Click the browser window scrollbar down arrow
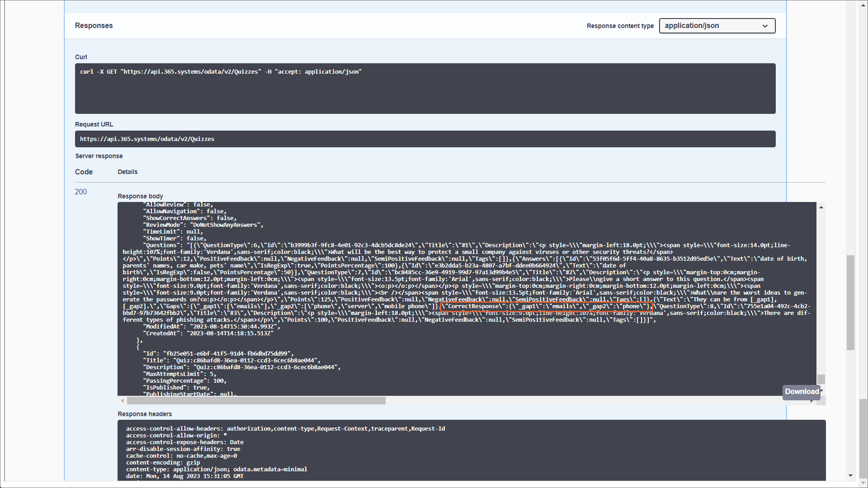Viewport: 868px width, 488px height. [863, 483]
